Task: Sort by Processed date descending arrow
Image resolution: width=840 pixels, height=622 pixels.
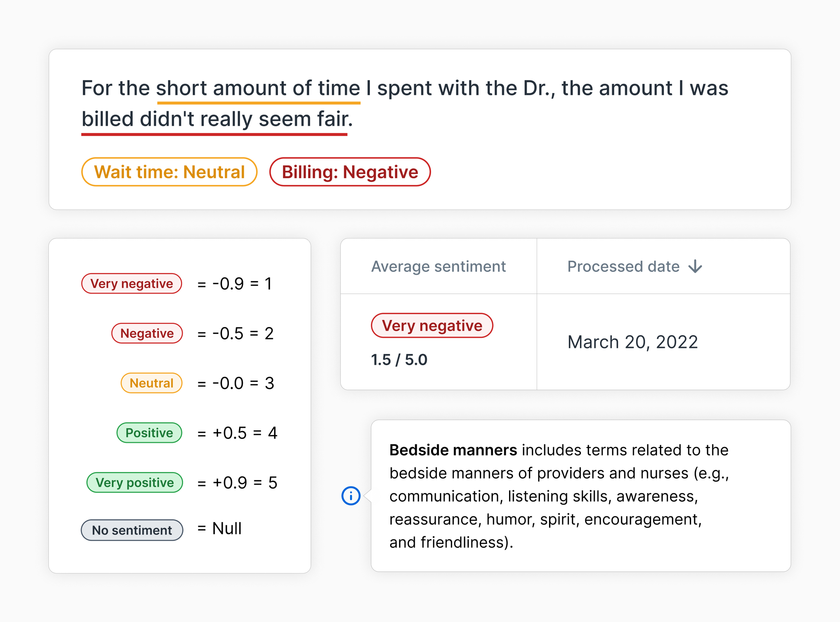Action: coord(695,266)
